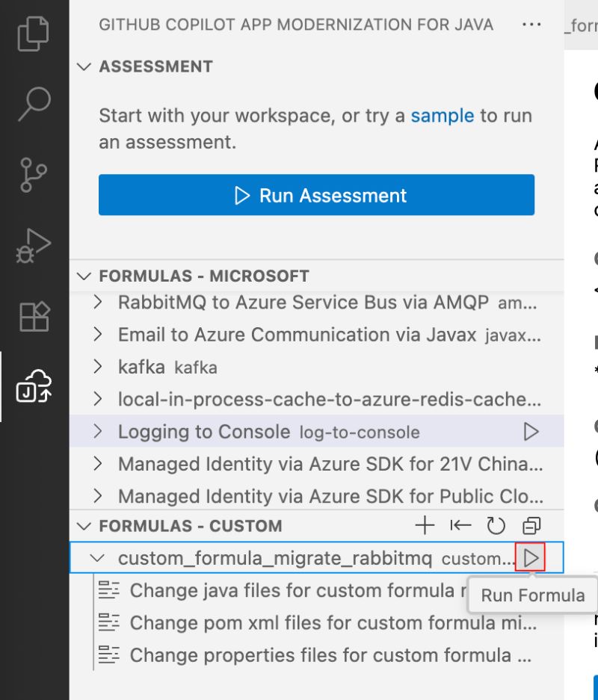Select the custom_formula_migrate_rabbitmq row text
This screenshot has height=700, width=598.
275,558
